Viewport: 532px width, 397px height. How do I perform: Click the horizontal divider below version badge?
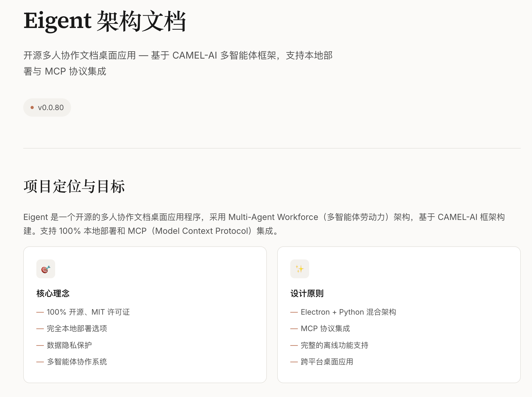(x=272, y=148)
